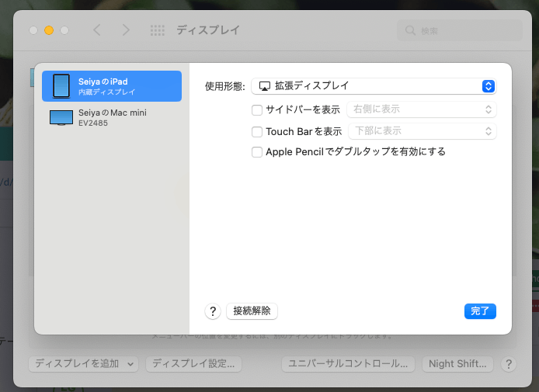
Task: Click the help button beside Night Shift
Action: tap(509, 364)
